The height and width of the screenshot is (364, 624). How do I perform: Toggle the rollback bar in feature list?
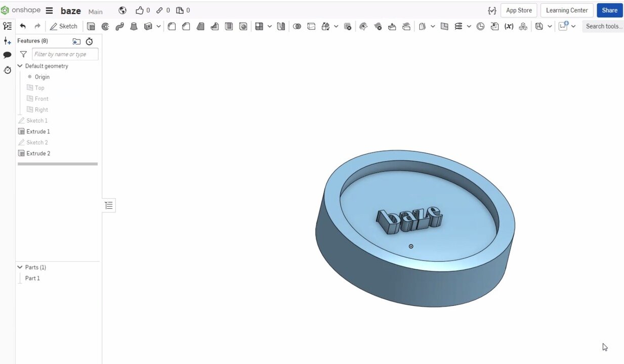(57, 164)
